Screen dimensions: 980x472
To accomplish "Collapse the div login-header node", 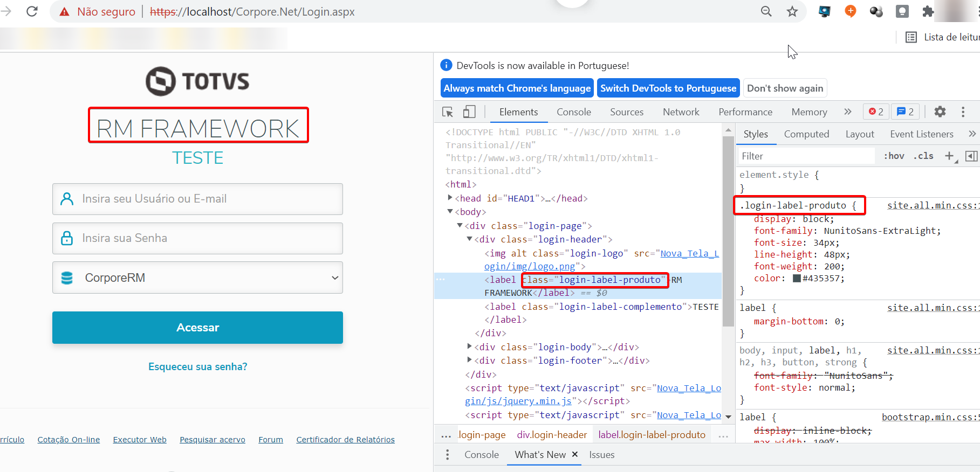I will click(x=470, y=239).
